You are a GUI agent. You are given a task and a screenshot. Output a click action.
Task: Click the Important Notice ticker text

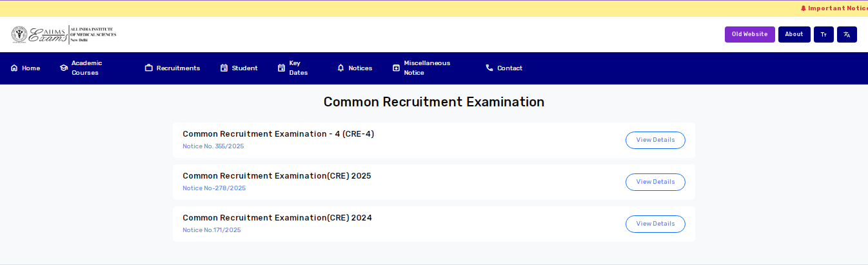pyautogui.click(x=838, y=8)
